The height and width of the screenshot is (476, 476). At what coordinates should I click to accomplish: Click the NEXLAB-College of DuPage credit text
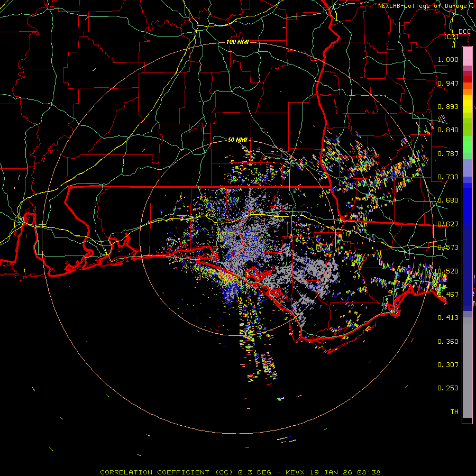pyautogui.click(x=426, y=6)
